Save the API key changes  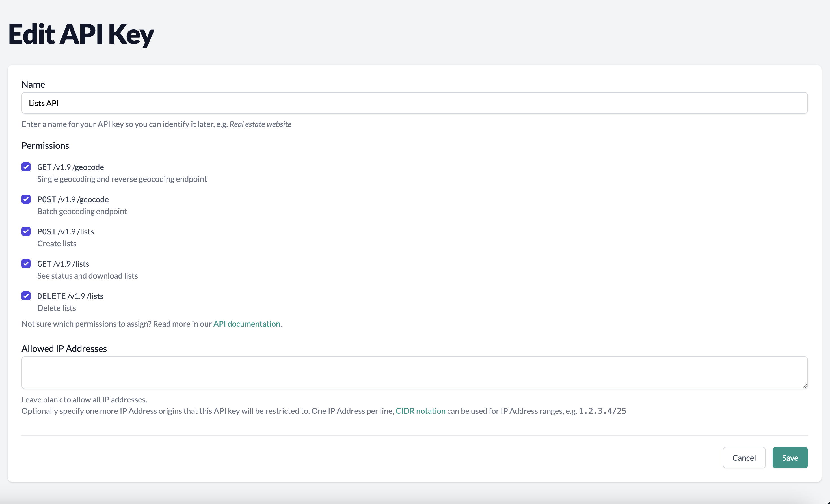pyautogui.click(x=790, y=458)
